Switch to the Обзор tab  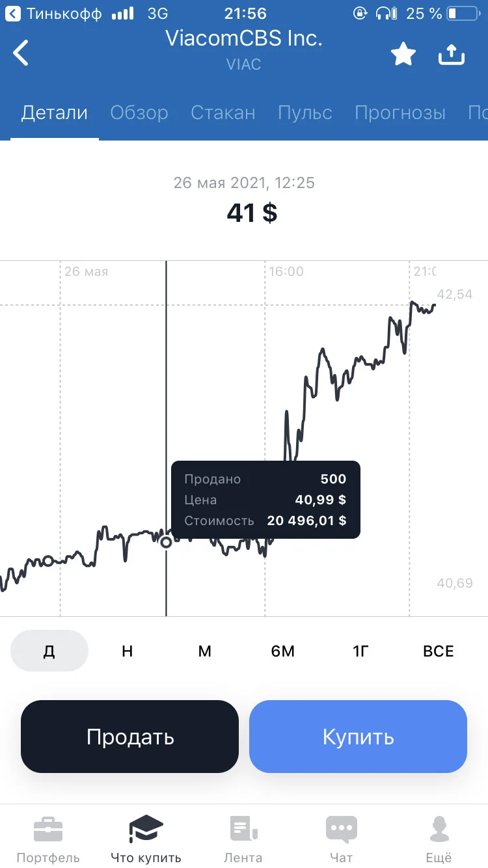[139, 113]
